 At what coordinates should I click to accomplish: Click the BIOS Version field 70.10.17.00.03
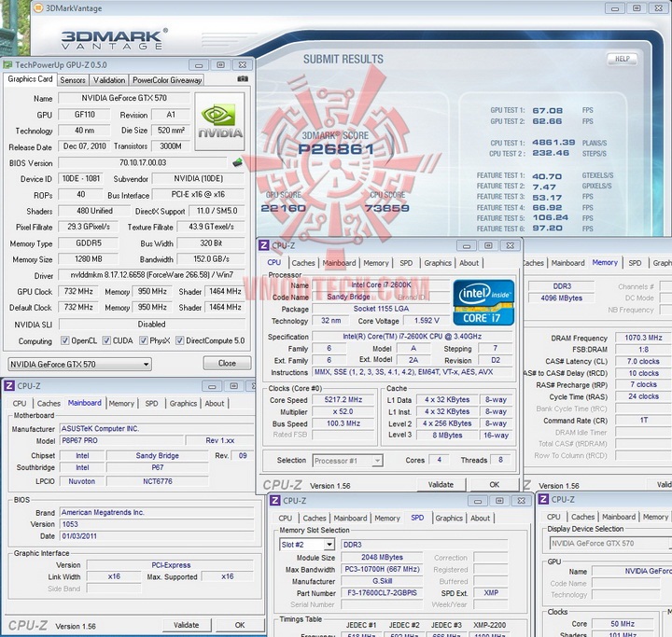tap(143, 163)
